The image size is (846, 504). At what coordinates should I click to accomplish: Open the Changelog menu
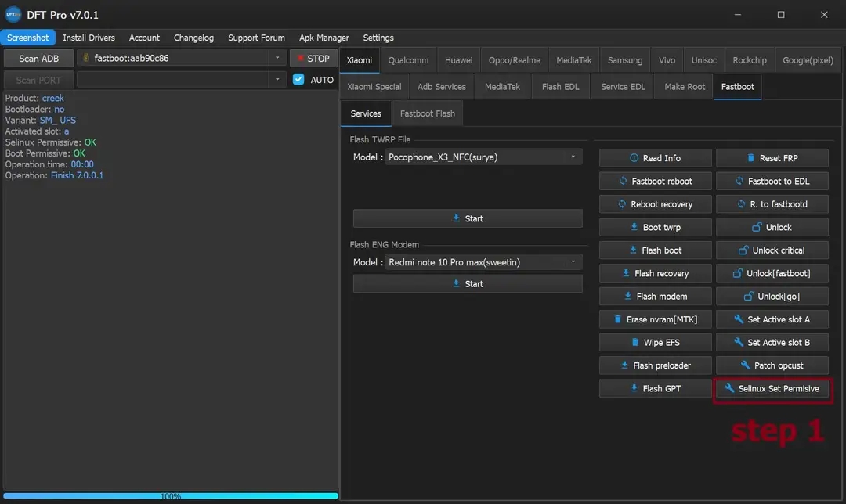(x=193, y=38)
